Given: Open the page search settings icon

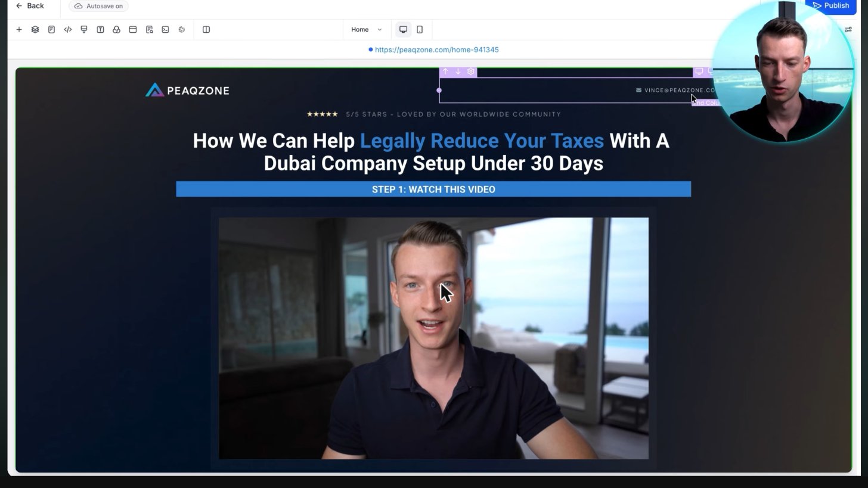Looking at the screenshot, I should [x=149, y=30].
